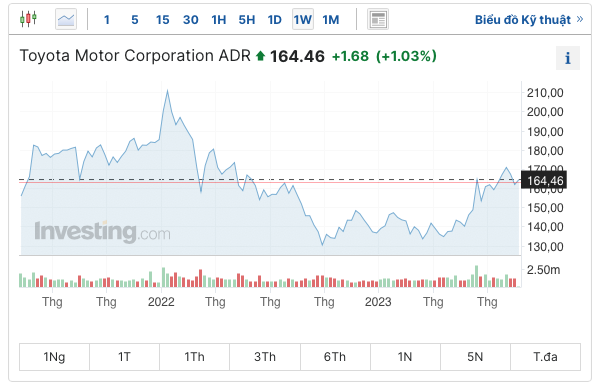Select the 1H interval
The width and height of the screenshot is (602, 392).
tap(219, 20)
